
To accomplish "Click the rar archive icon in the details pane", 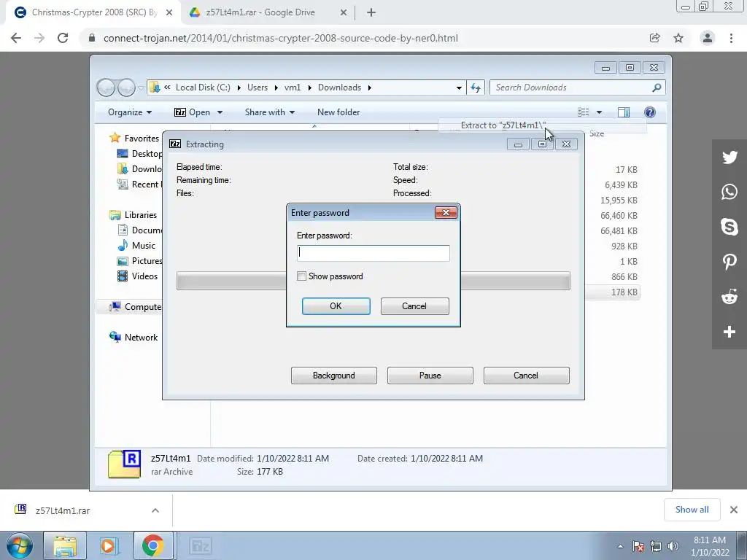I will click(124, 463).
